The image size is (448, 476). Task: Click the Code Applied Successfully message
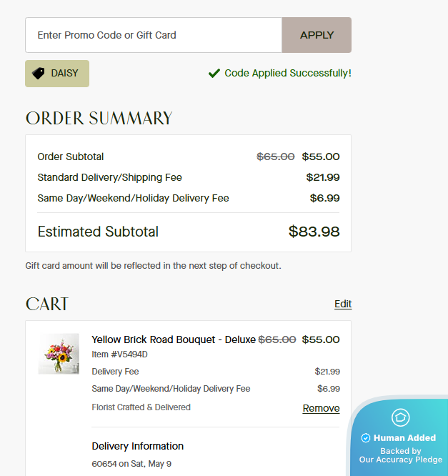point(288,73)
